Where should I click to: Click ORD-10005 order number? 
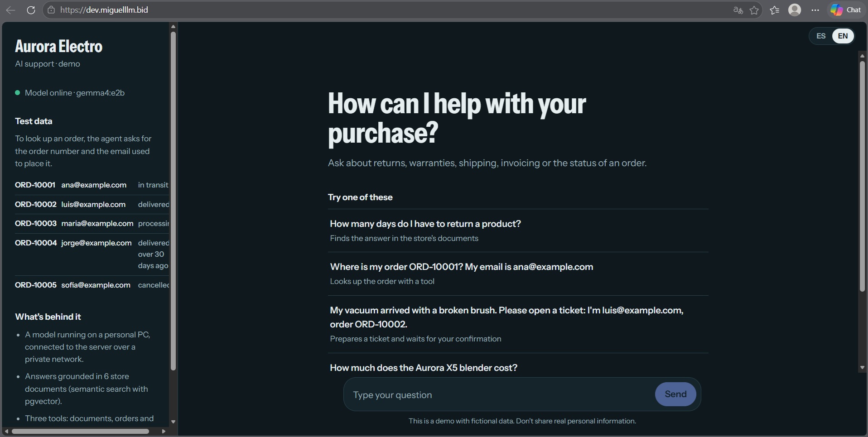(35, 285)
